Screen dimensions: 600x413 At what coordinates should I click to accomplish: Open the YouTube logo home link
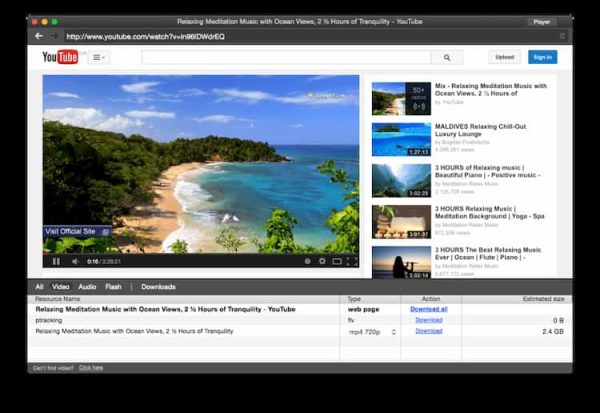click(60, 57)
